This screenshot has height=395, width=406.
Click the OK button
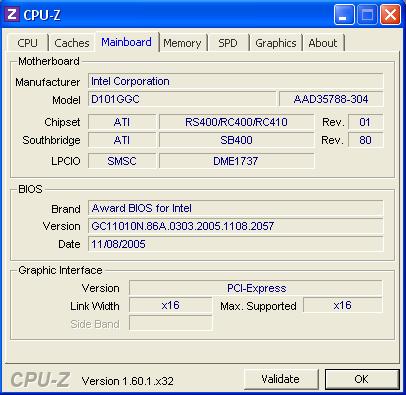coord(362,379)
